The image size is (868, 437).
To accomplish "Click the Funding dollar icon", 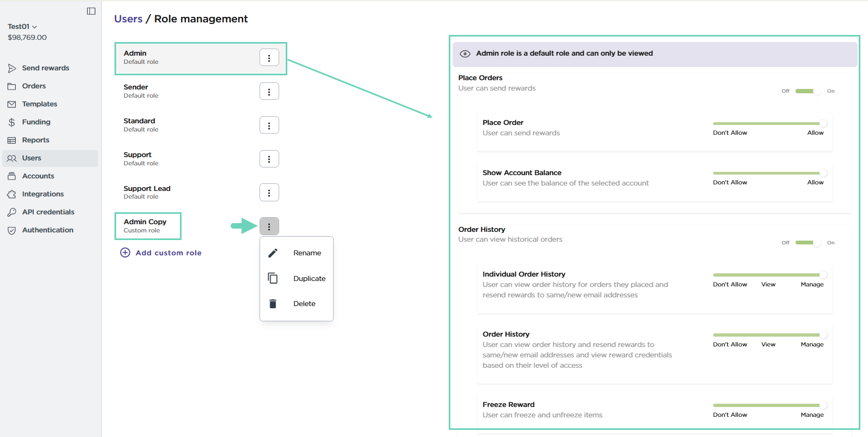I will pos(11,122).
